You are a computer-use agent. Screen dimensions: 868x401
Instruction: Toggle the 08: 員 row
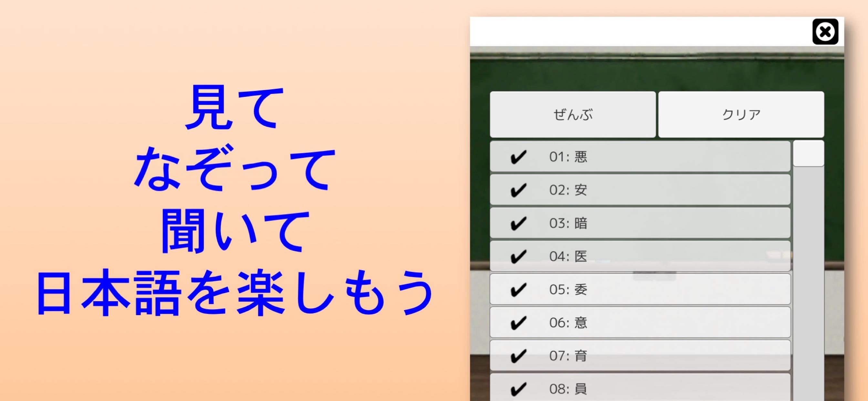click(640, 387)
